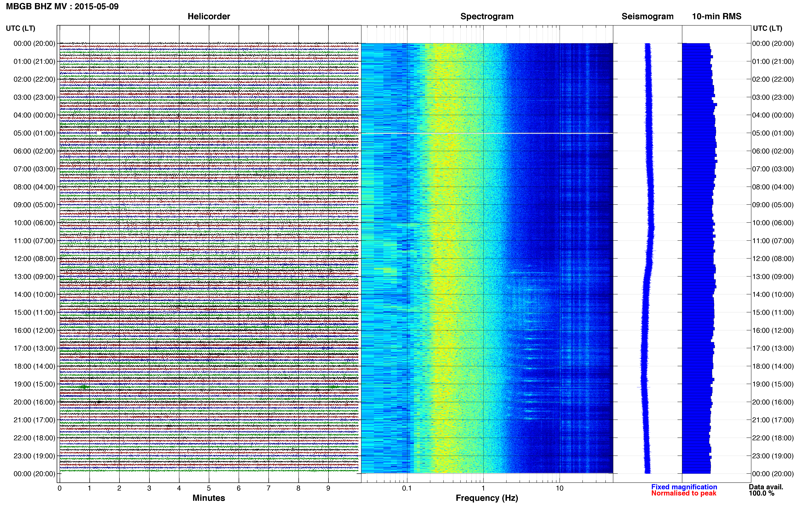
Task: Click left time label '01:00 (21:00)'
Action: 34,62
